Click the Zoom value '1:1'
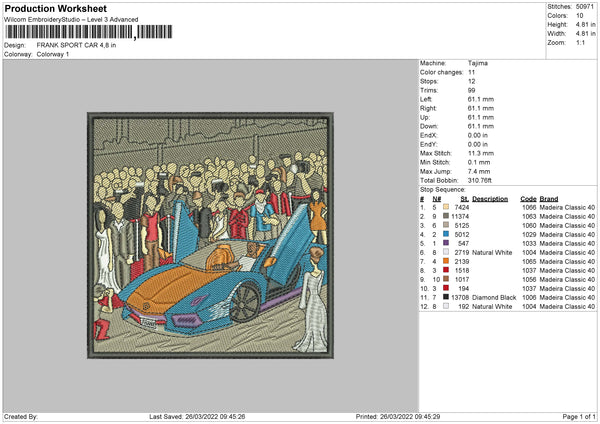600x424 pixels. 580,42
